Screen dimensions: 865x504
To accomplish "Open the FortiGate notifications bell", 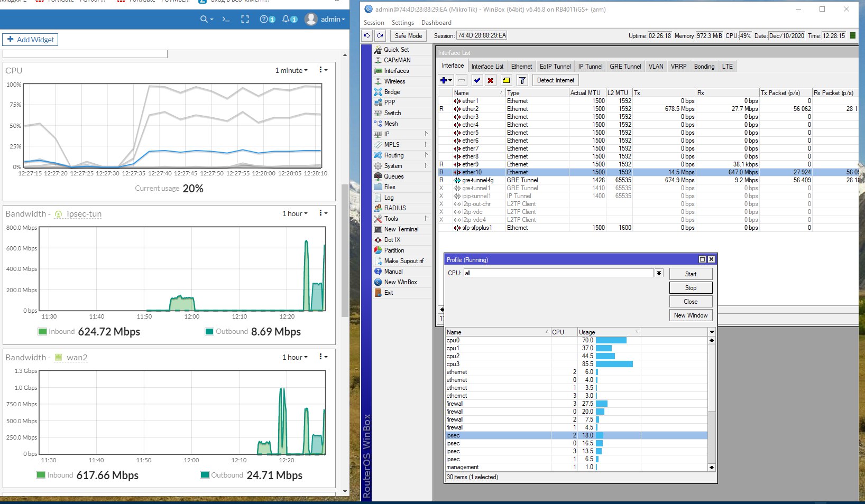I will tap(289, 19).
